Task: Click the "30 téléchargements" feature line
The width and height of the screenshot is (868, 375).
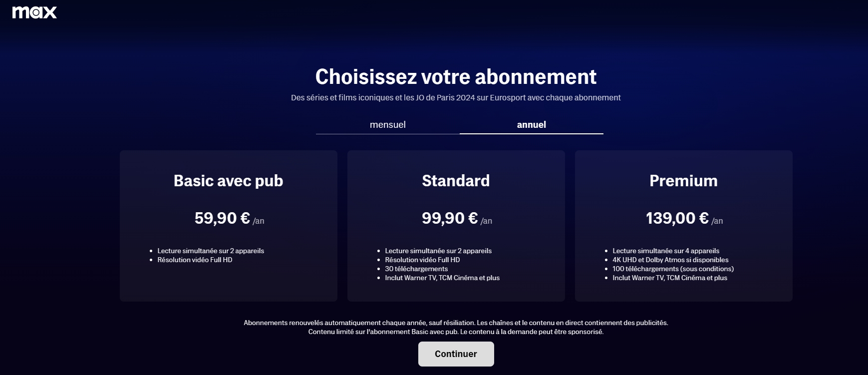Action: [416, 269]
